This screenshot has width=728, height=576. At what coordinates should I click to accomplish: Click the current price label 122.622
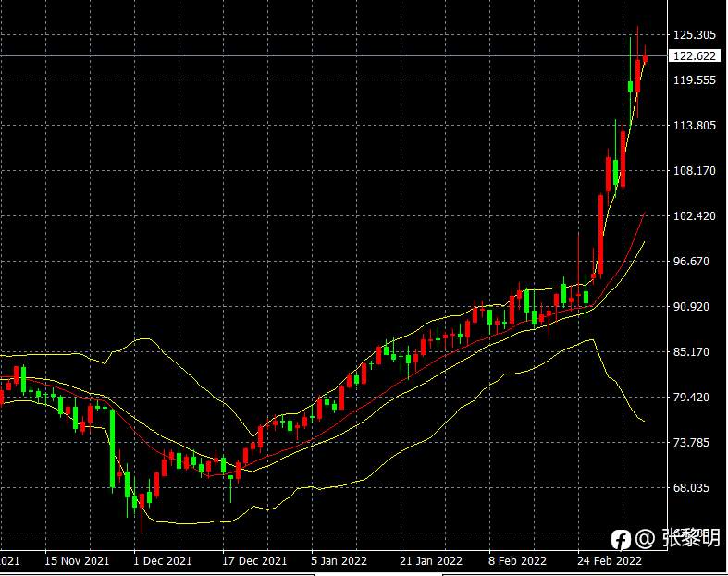(x=695, y=56)
